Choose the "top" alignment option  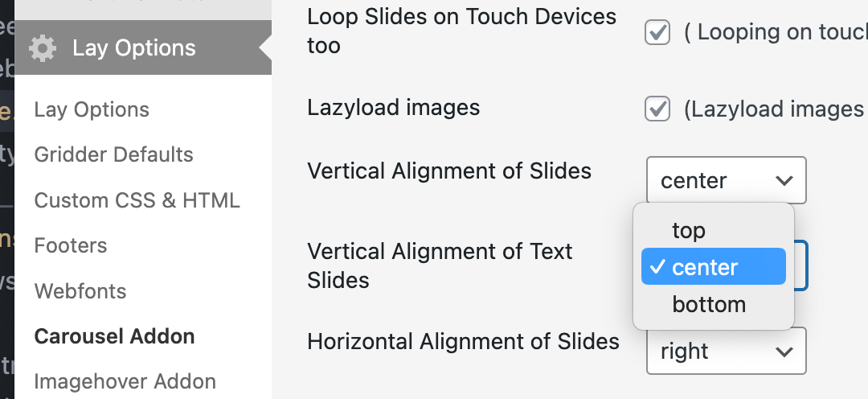689,231
